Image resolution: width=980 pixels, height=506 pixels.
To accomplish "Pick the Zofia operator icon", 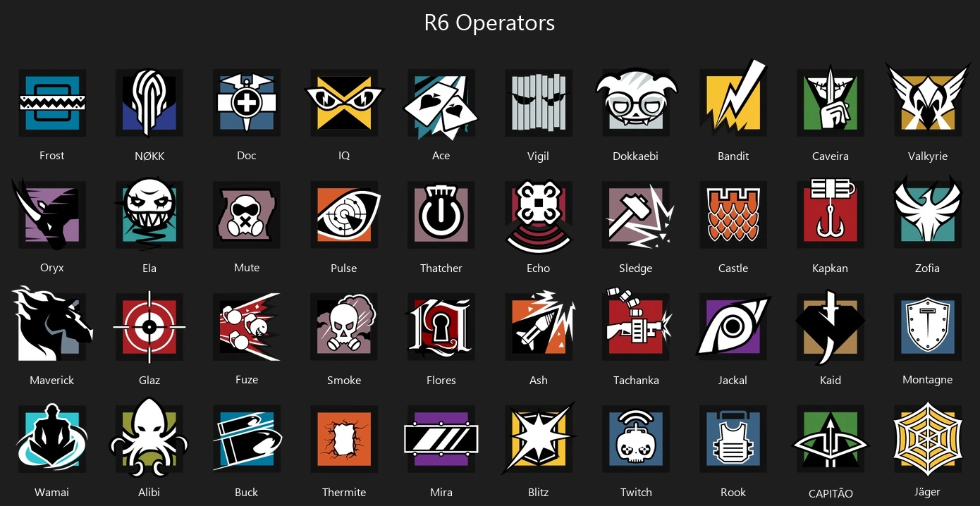I will coord(928,212).
